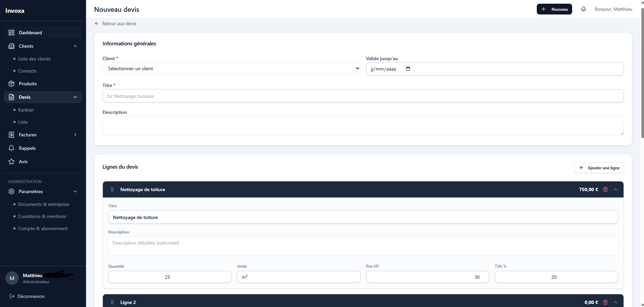Image resolution: width=644 pixels, height=307 pixels.
Task: Open Paramètres with the gear icon
Action: tap(11, 191)
